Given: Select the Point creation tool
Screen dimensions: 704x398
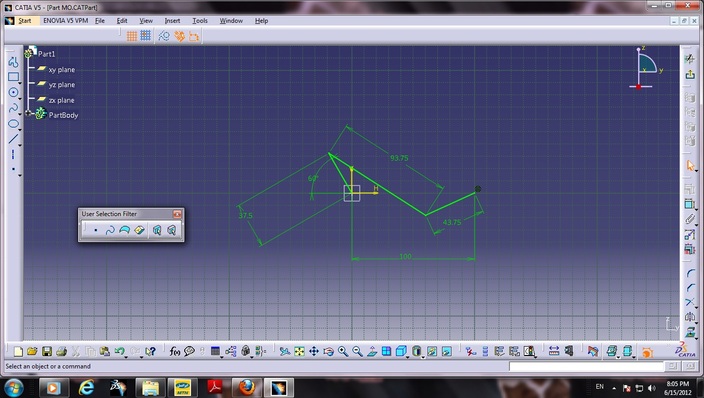Looking at the screenshot, I should 13,169.
